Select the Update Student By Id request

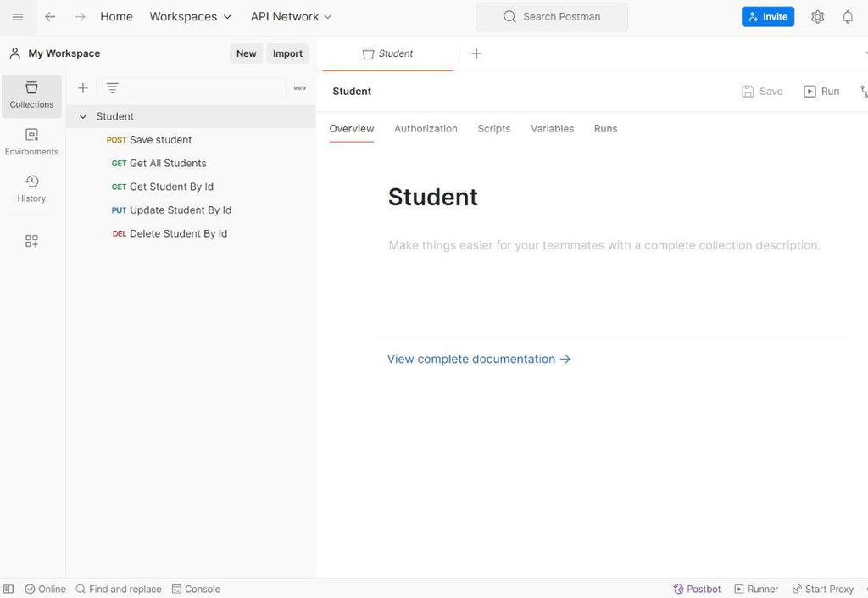[x=180, y=210]
